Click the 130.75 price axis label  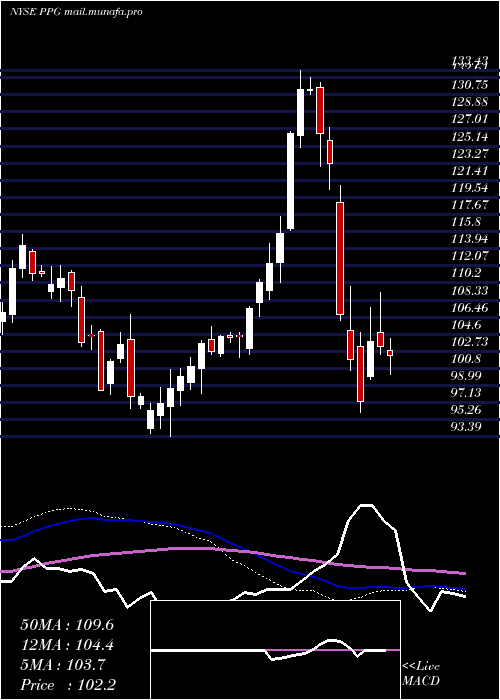tap(469, 85)
